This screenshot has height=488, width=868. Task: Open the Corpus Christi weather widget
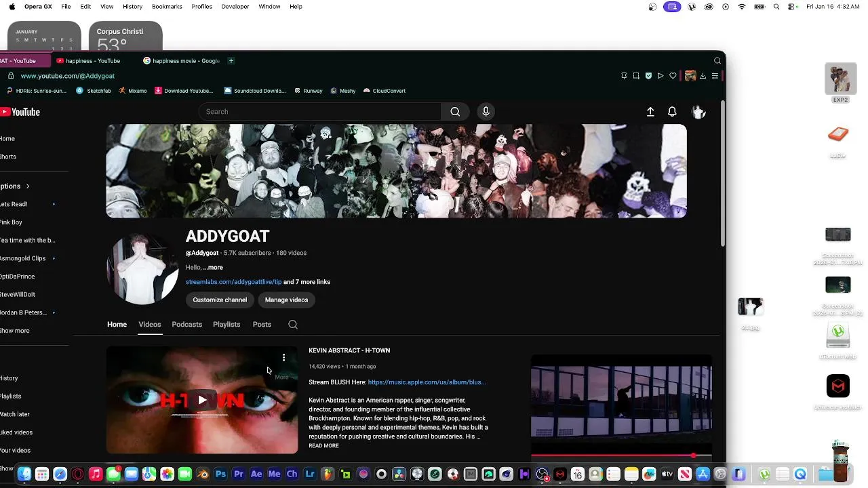point(125,37)
